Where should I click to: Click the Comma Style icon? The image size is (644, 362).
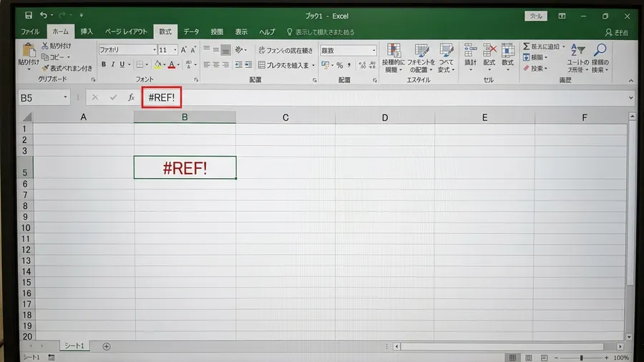(349, 65)
